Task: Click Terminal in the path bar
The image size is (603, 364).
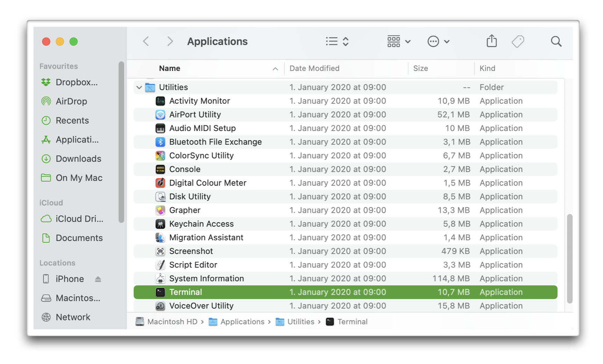Action: tap(347, 322)
